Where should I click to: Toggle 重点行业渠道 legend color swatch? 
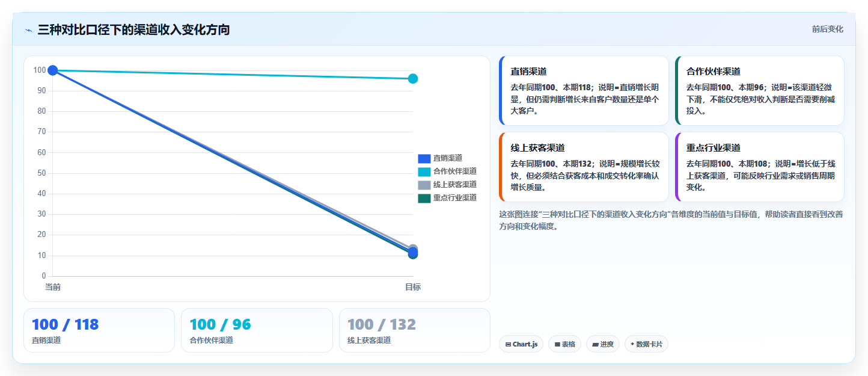(424, 198)
